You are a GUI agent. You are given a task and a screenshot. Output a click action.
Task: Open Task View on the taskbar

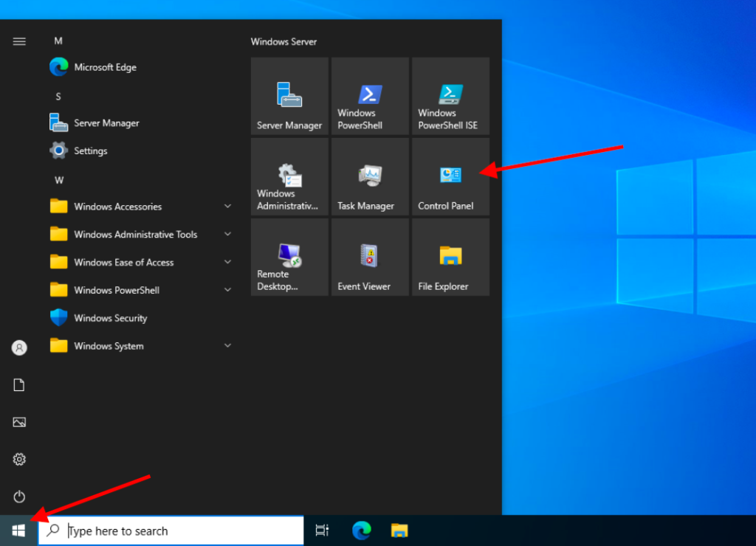pos(322,531)
